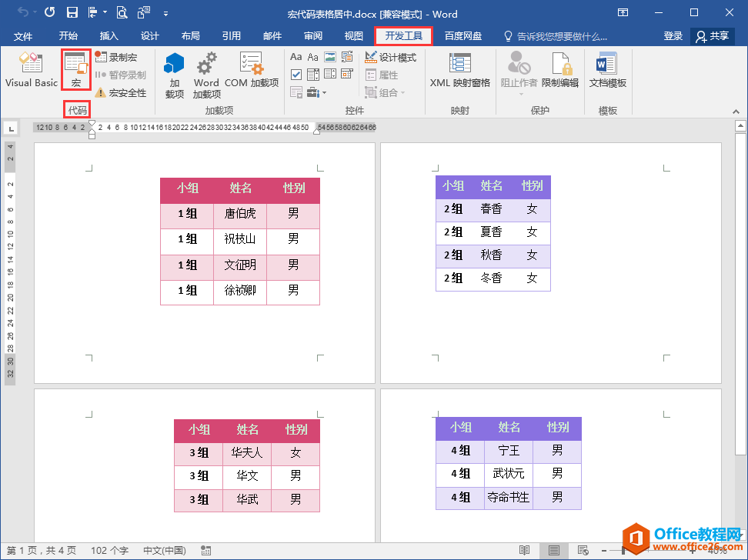748x560 pixels.
Task: Click 登录 to sign in
Action: [x=673, y=36]
